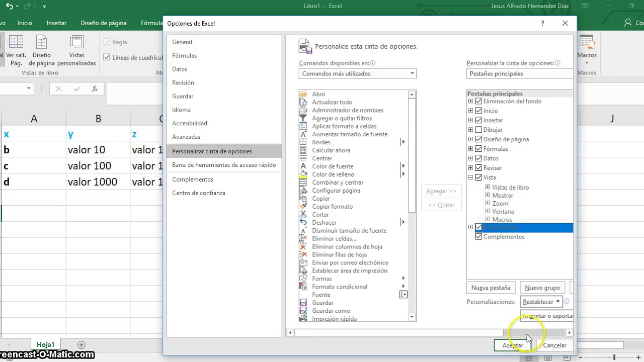Uncheck the Fórmulas tab checkbox
The height and width of the screenshot is (362, 644).
pyautogui.click(x=478, y=149)
